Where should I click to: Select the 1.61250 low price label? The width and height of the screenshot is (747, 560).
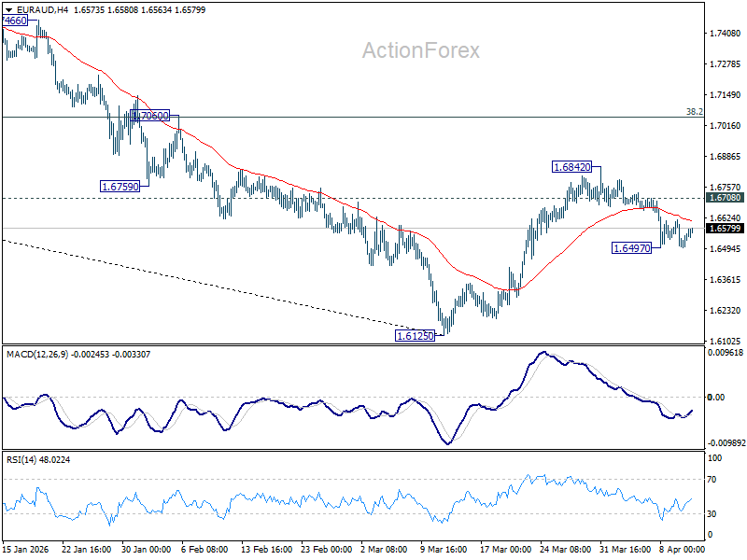(415, 336)
